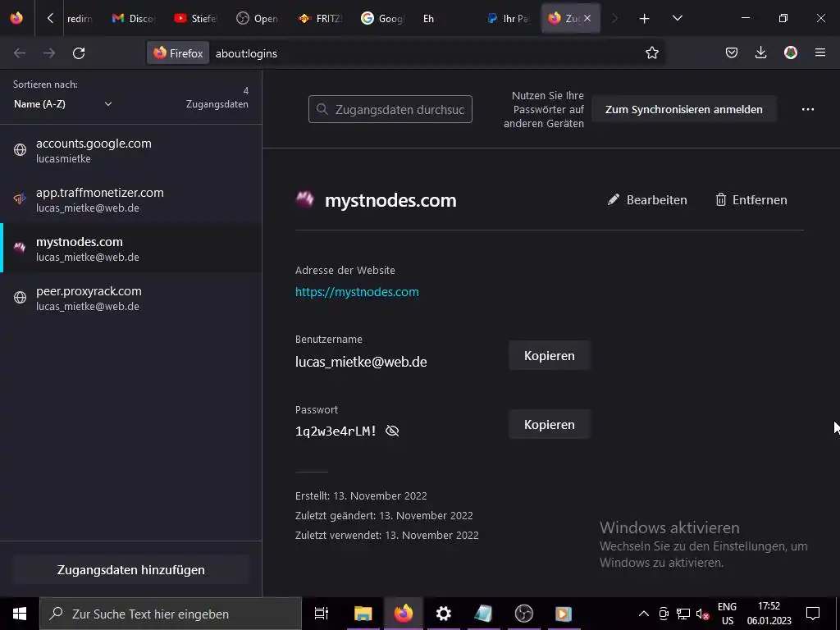Open the Firefox hamburger menu
Image resolution: width=840 pixels, height=630 pixels.
(820, 52)
